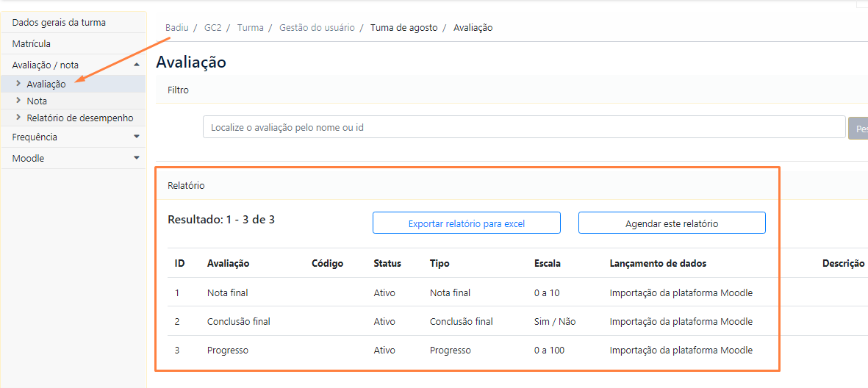Screen dimensions: 868x388
Task: Open Gestão do usuário breadcrumb
Action: [317, 28]
